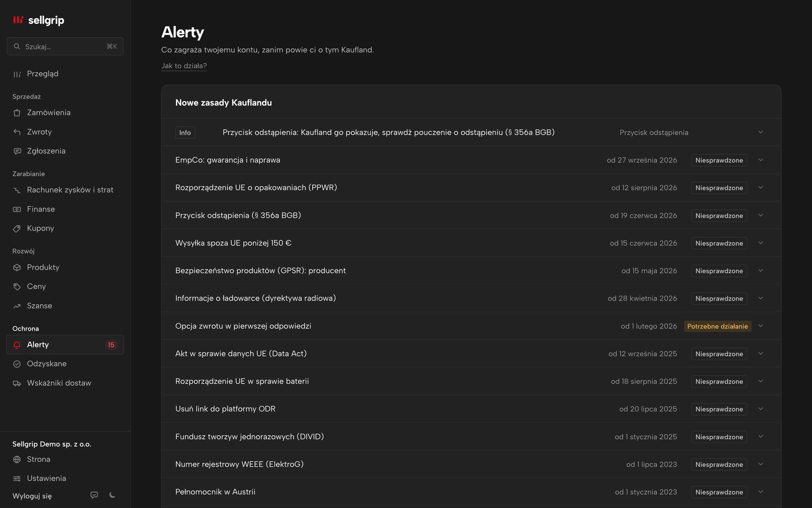
Task: Click the 15 alerts counter badge
Action: coord(111,345)
